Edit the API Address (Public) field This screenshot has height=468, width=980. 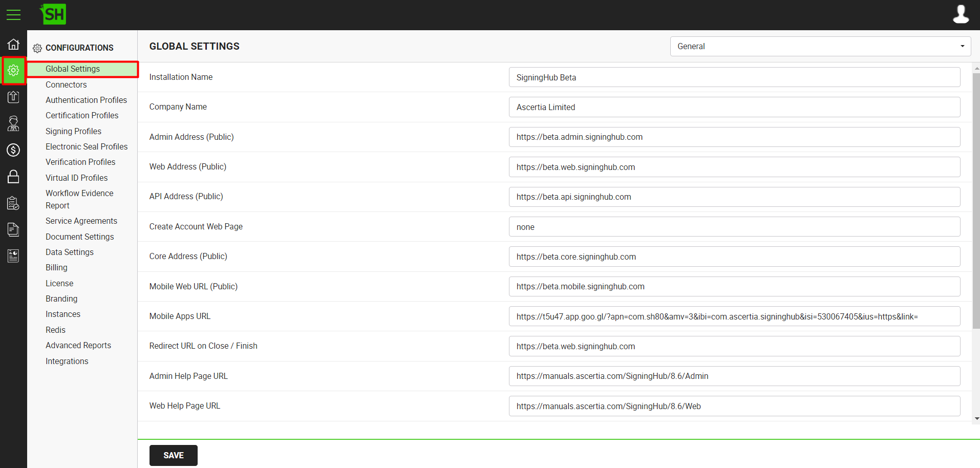[x=734, y=197]
